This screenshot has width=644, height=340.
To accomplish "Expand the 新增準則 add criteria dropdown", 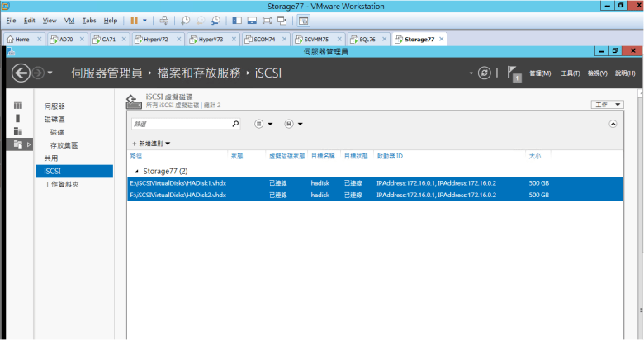I will [x=151, y=144].
